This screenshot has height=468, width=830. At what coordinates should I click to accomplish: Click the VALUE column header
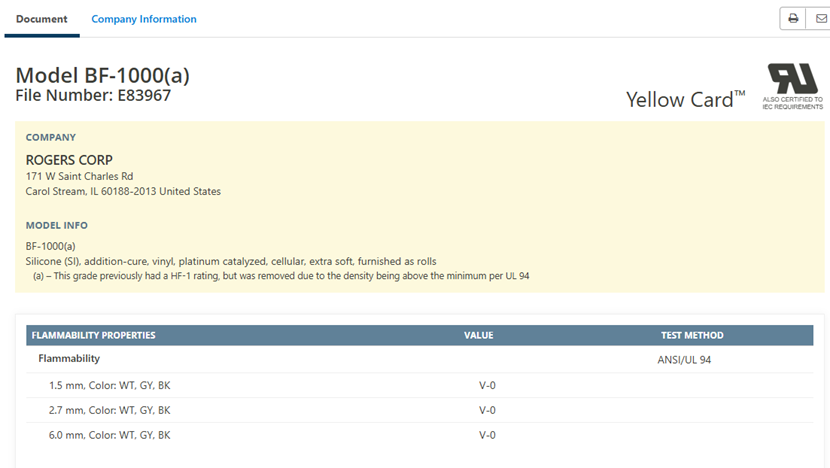pyautogui.click(x=478, y=335)
